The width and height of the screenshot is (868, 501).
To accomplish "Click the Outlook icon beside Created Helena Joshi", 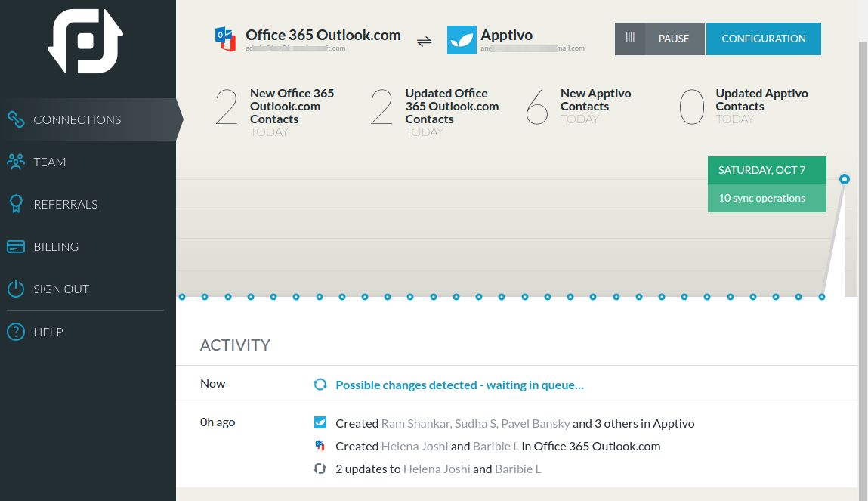I will (x=320, y=445).
